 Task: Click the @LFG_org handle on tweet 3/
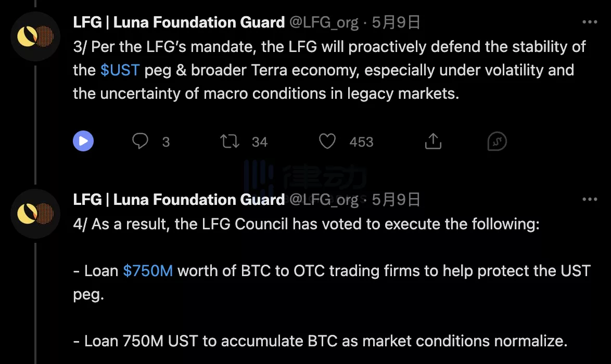coord(323,22)
